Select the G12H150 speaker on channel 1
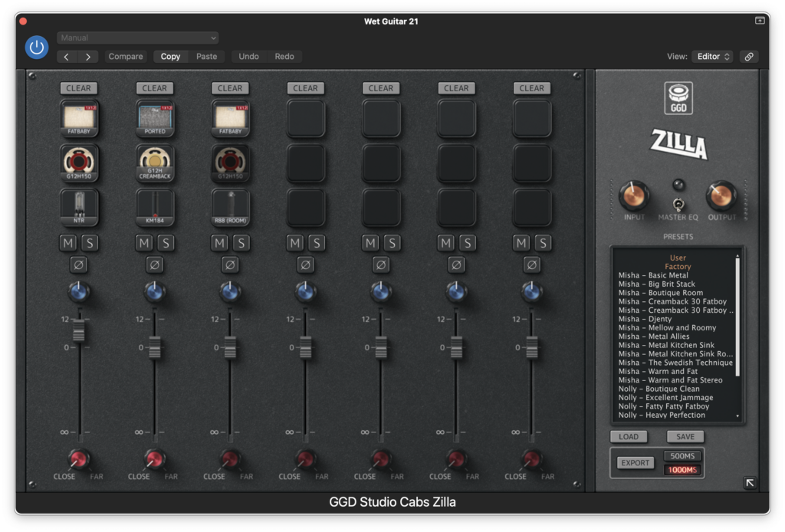 click(79, 163)
